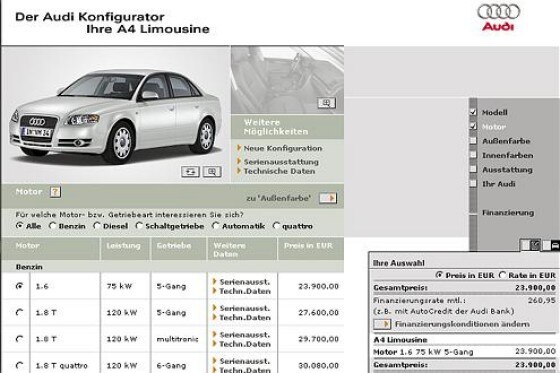The width and height of the screenshot is (560, 373).
Task: Click the Motor column header
Action: (x=28, y=246)
